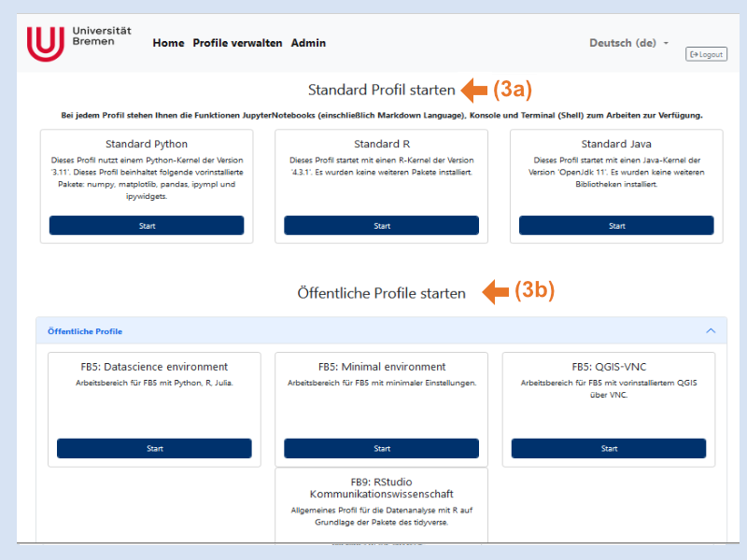This screenshot has width=747, height=560.
Task: Start FB5: Datascience environment profile
Action: tap(154, 449)
